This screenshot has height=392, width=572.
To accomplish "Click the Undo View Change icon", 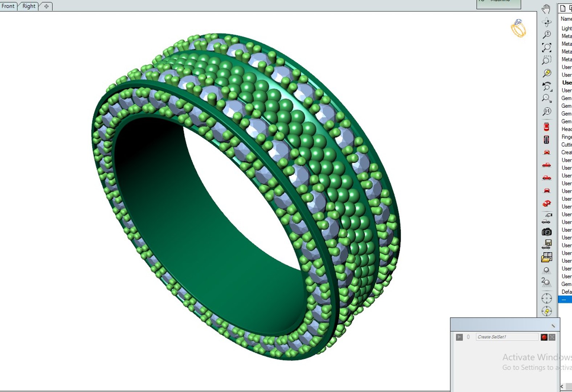I will (547, 86).
